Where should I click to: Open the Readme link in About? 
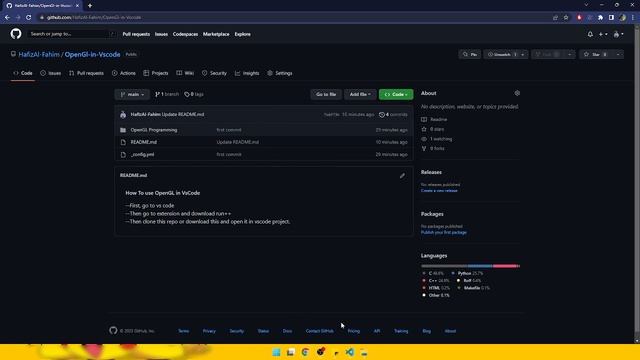[x=434, y=119]
